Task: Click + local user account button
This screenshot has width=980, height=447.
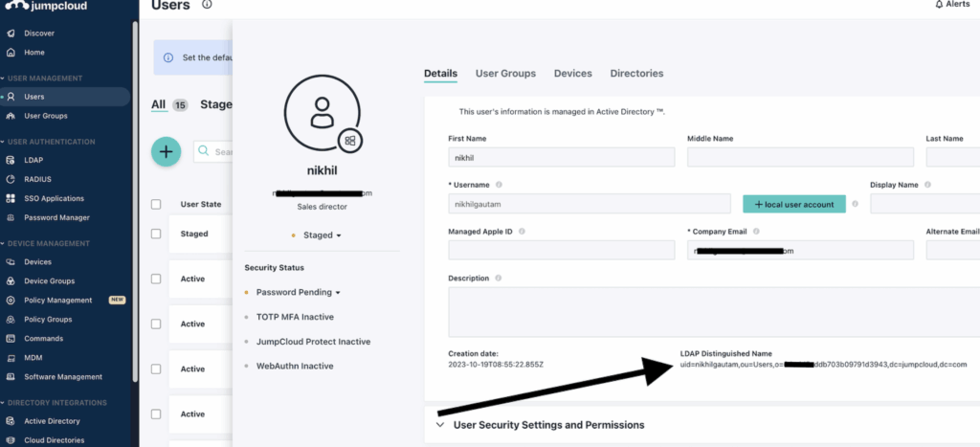Action: [x=794, y=204]
